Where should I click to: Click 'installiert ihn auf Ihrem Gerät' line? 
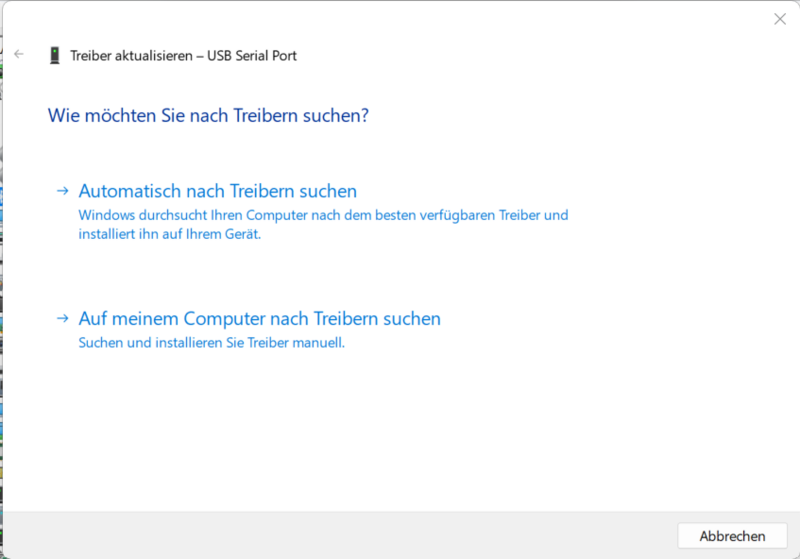[x=169, y=234]
